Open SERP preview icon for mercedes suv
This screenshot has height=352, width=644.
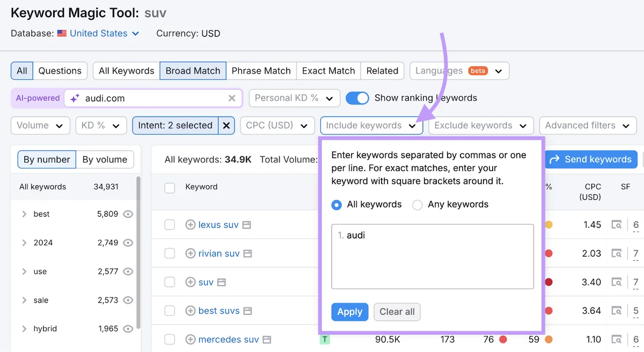pos(267,339)
